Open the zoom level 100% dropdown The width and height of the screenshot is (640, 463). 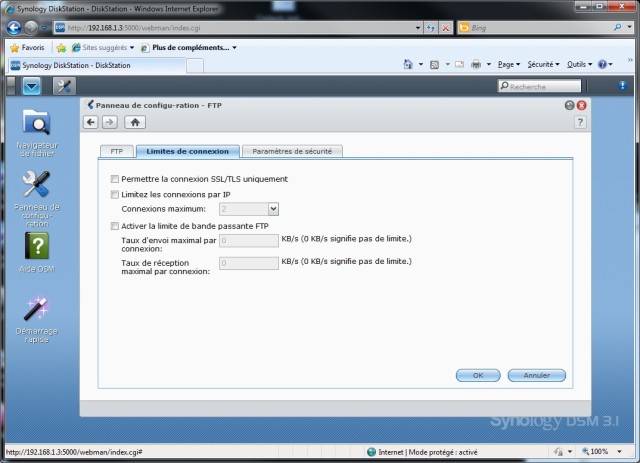coord(619,452)
